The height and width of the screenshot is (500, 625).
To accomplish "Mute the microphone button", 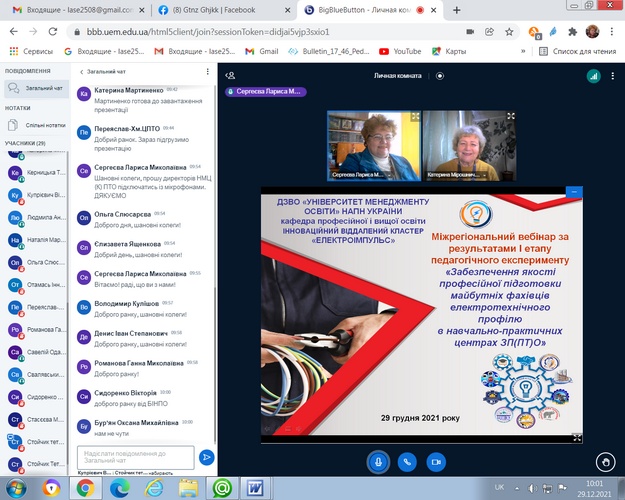I will pos(378,462).
